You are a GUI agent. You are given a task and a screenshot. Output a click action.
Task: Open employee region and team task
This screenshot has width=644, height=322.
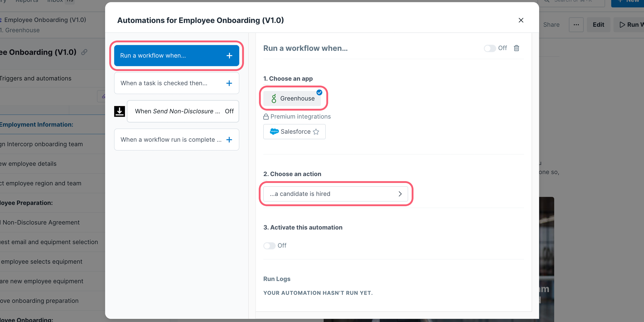(x=41, y=183)
